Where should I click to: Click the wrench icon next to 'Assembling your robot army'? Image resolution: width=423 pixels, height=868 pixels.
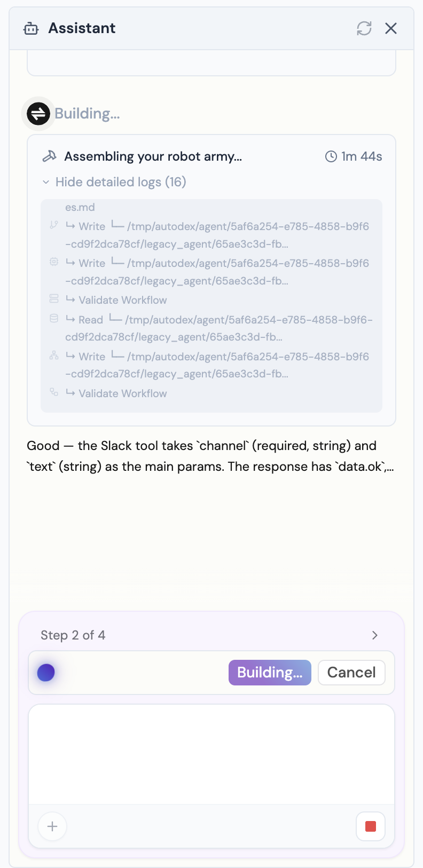50,156
